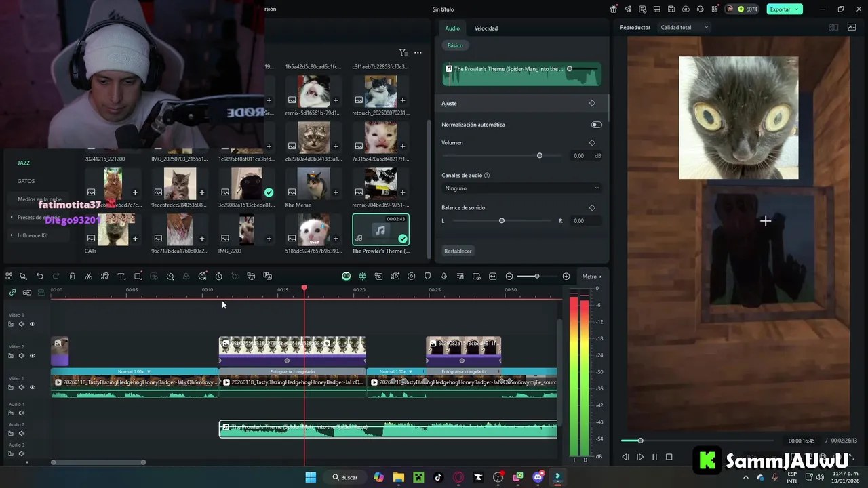Hide Video 1 track with eye icon
Viewport: 868px width, 488px height.
coord(32,388)
